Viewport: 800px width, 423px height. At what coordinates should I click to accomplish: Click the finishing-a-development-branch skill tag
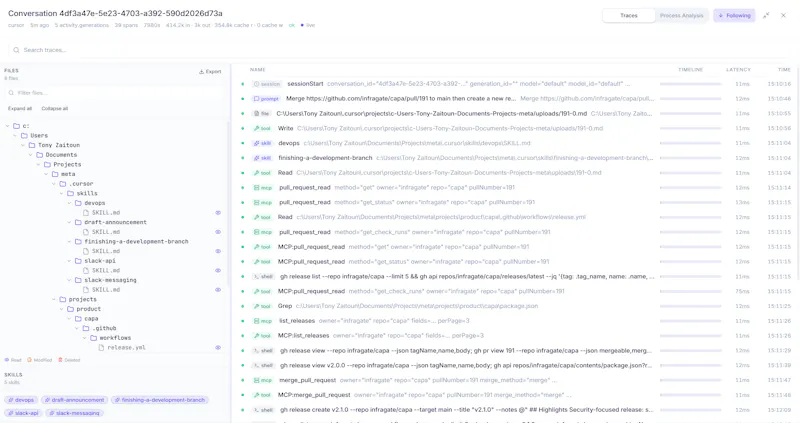[160, 400]
